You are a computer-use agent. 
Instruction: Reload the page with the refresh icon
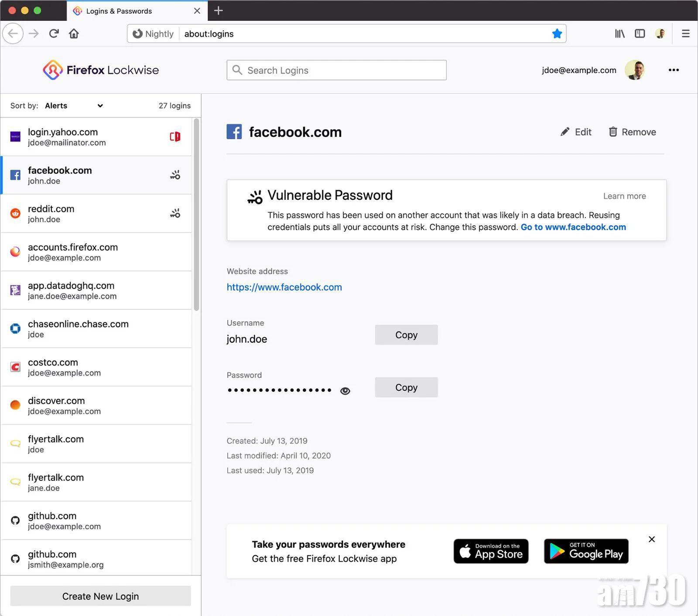[54, 34]
